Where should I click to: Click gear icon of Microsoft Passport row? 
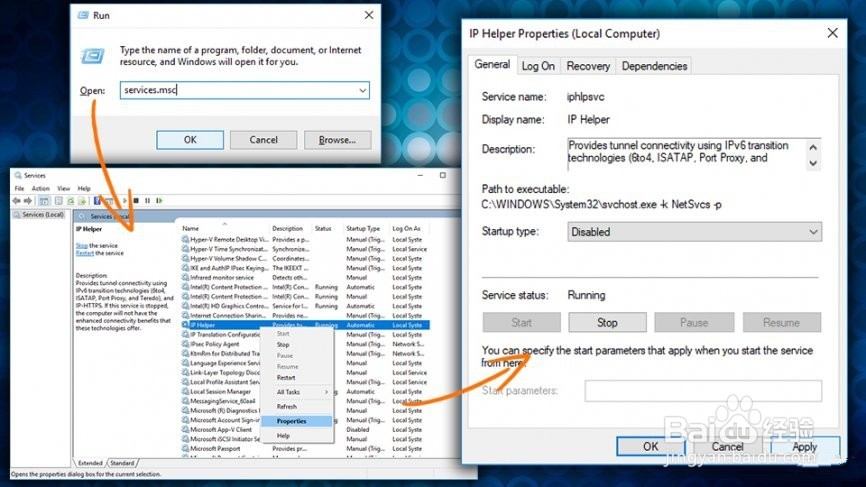[185, 448]
